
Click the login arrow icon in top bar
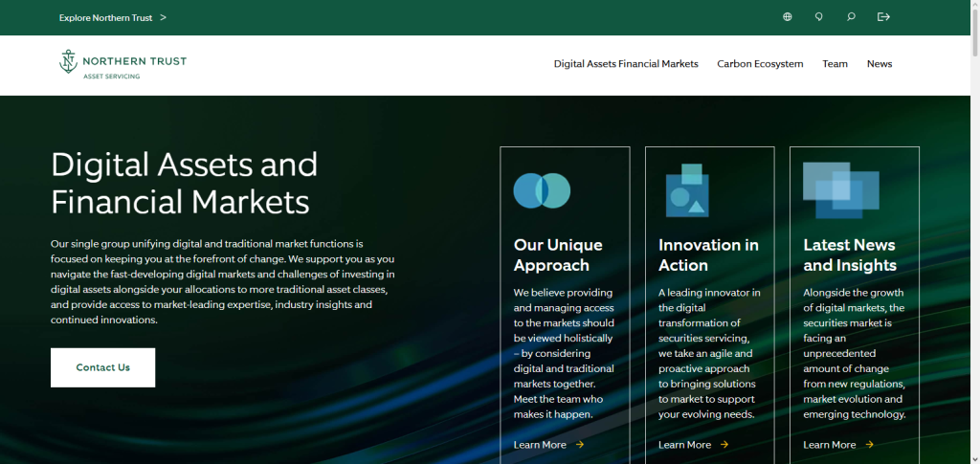(x=883, y=17)
